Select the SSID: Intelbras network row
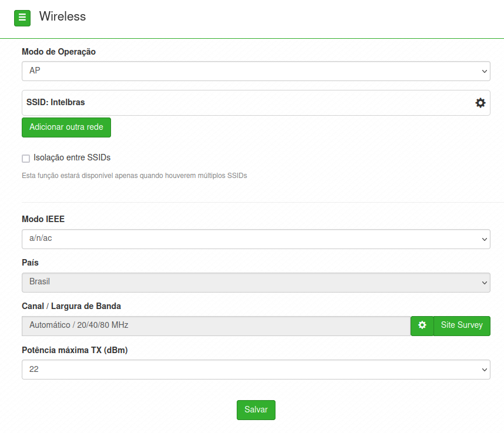 pos(256,103)
